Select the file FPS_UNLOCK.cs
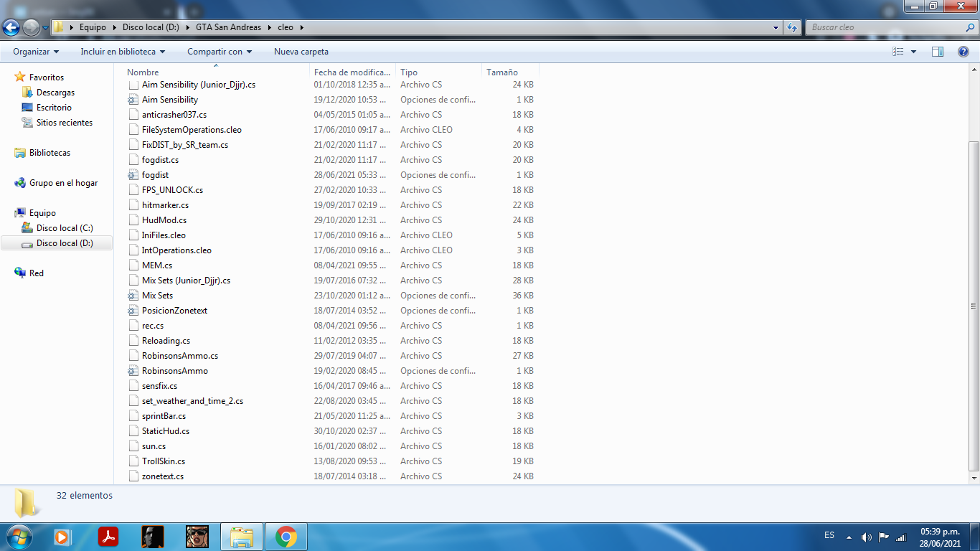The height and width of the screenshot is (551, 980). 172,190
